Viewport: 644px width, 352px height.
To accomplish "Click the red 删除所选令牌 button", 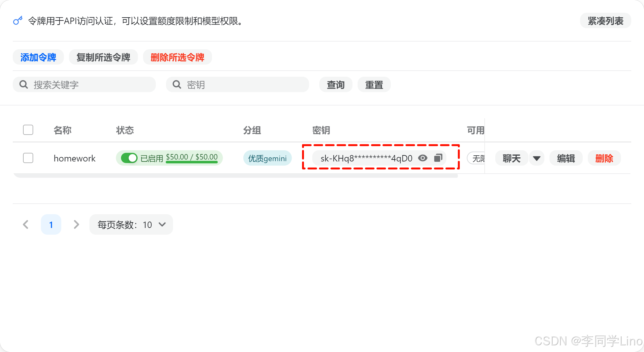I will coord(177,57).
